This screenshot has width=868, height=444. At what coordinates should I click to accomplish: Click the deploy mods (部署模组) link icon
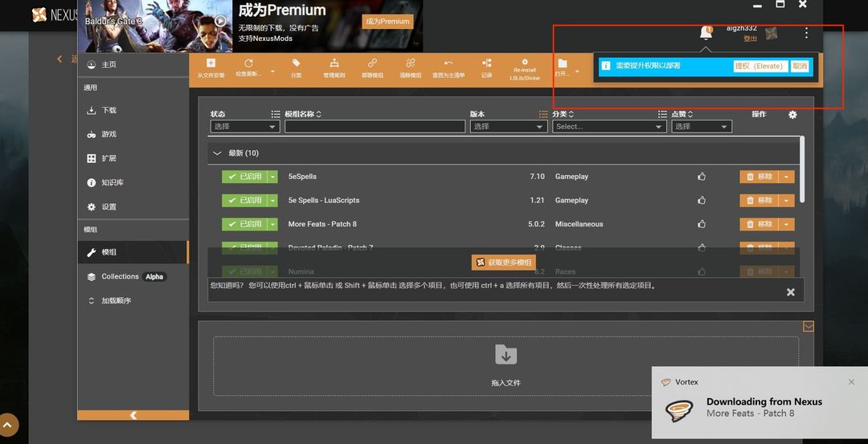[x=373, y=63]
